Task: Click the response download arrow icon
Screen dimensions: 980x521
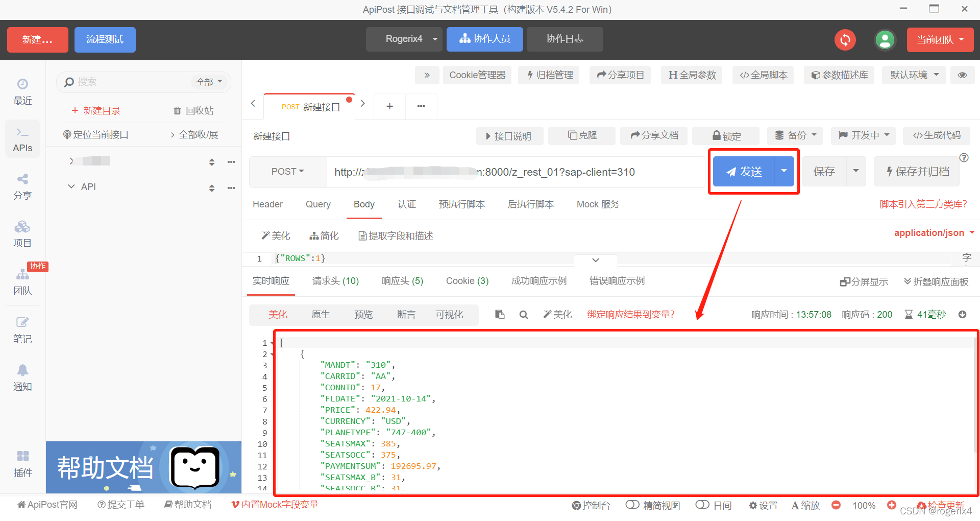Action: click(962, 315)
